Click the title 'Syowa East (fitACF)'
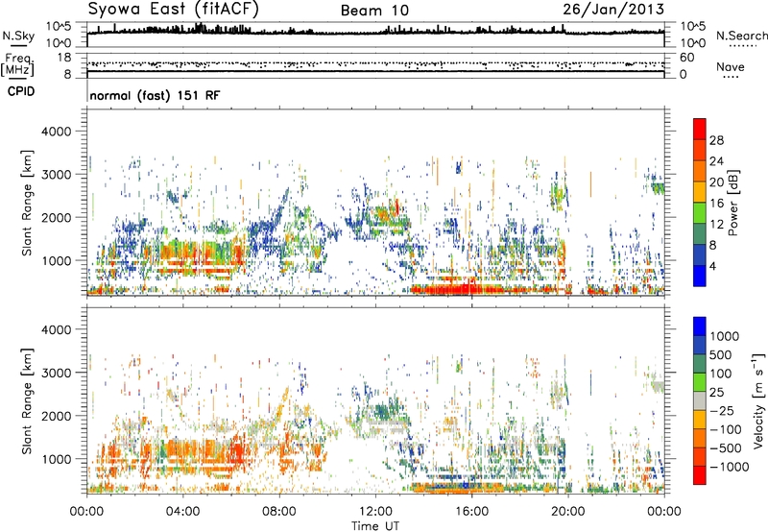Viewport: 768px width, 532px height. [x=174, y=9]
